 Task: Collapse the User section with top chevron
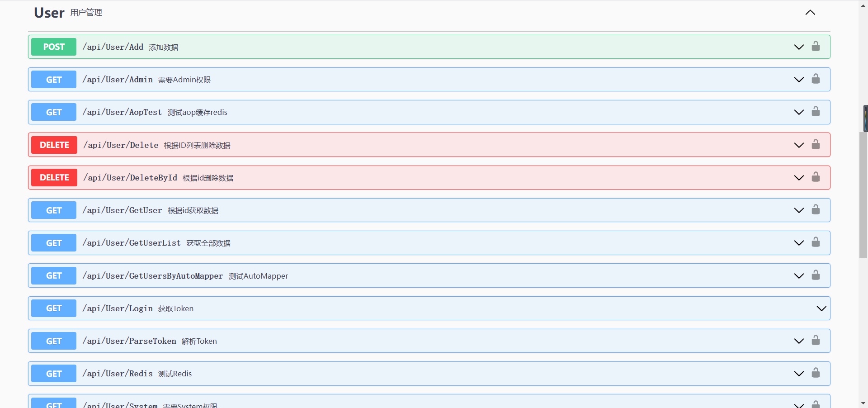(810, 13)
